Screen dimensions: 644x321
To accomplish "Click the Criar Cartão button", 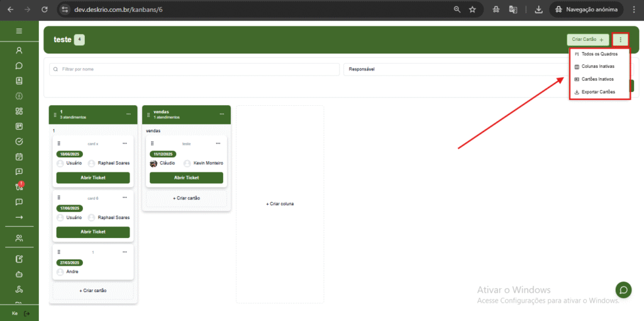I will point(587,40).
